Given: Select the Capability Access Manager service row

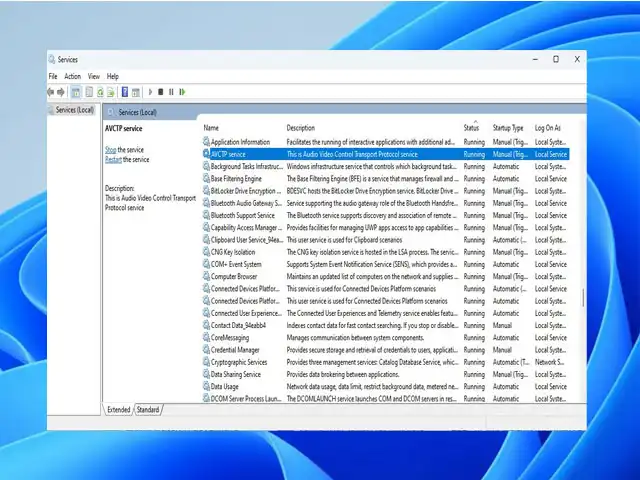Looking at the screenshot, I should [386, 227].
